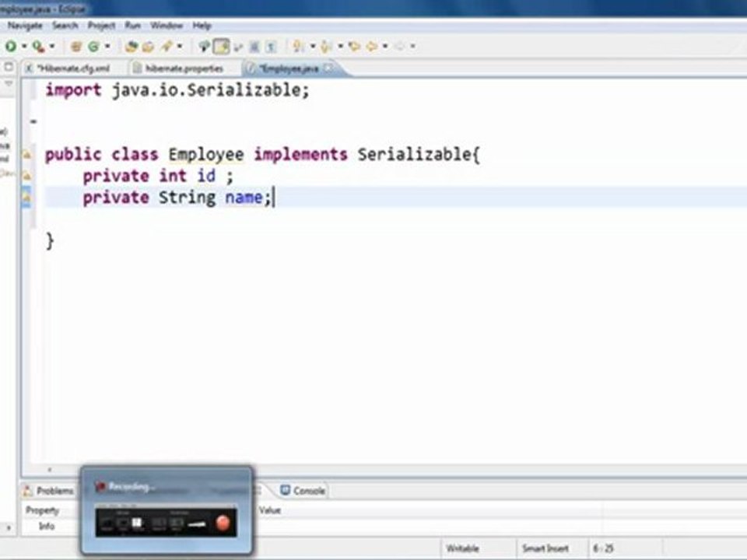Image resolution: width=747 pixels, height=560 pixels.
Task: Click warning marker beside public class Employee line
Action: [x=27, y=155]
